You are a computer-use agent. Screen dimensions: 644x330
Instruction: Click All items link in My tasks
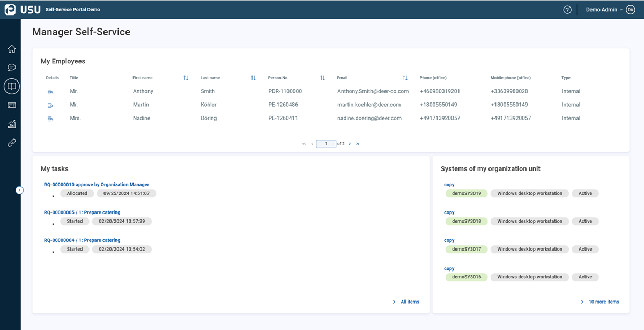[x=410, y=302]
